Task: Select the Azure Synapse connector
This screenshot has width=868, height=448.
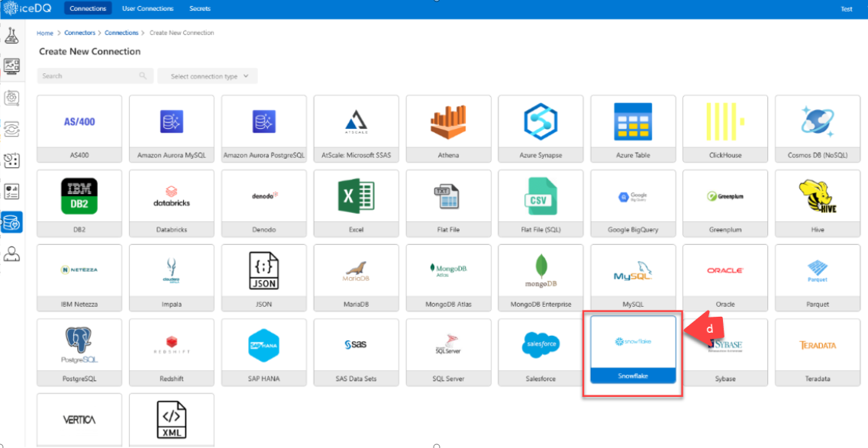Action: 540,128
